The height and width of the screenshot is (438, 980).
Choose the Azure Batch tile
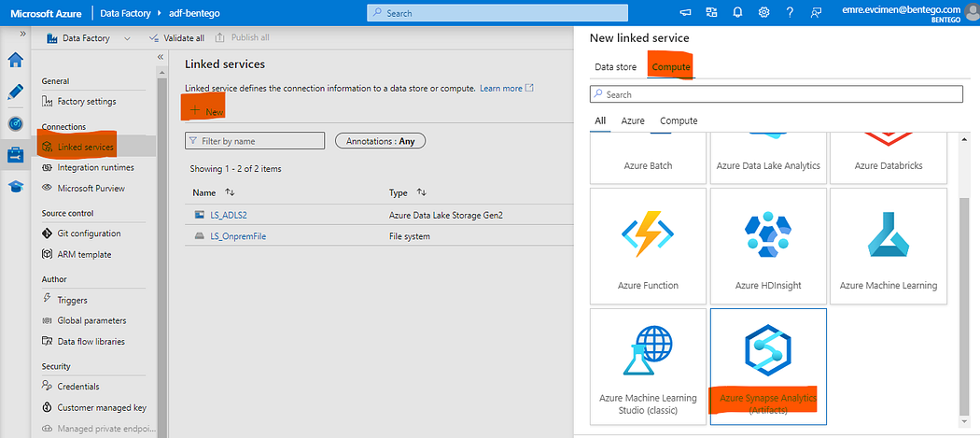tap(648, 159)
